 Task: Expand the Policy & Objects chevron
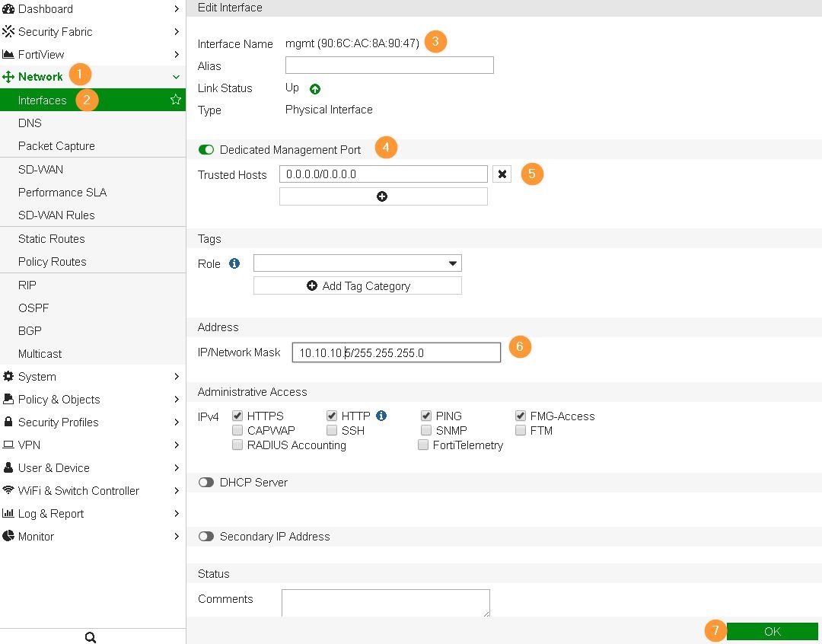click(x=177, y=399)
